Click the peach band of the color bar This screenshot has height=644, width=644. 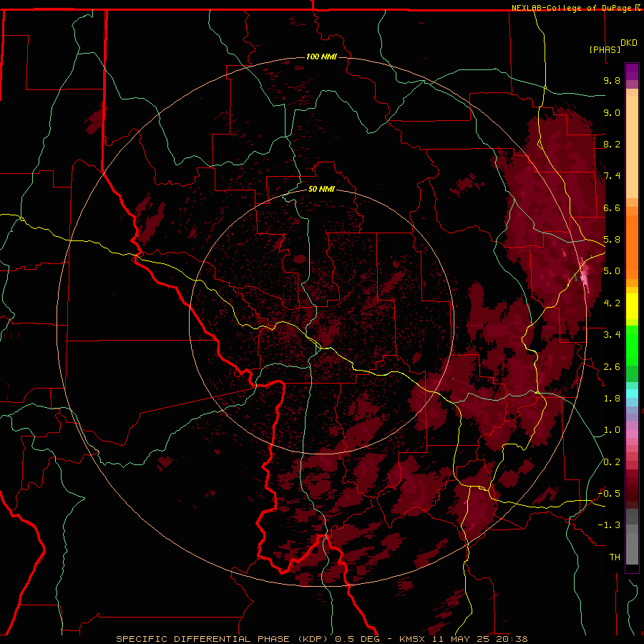coord(632,147)
